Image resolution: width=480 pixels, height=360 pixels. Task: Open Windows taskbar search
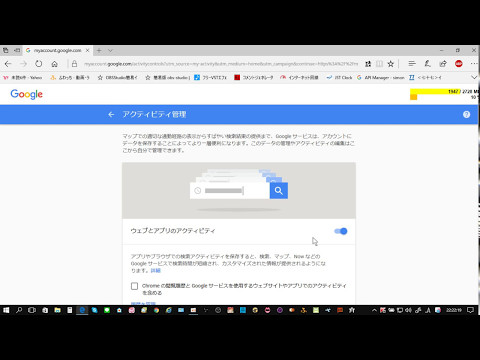[19, 310]
